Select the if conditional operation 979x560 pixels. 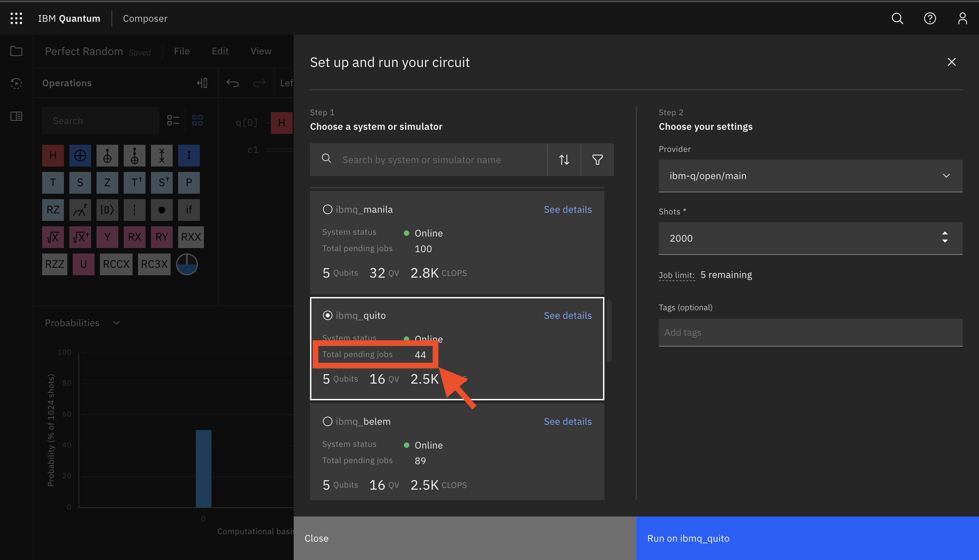189,210
